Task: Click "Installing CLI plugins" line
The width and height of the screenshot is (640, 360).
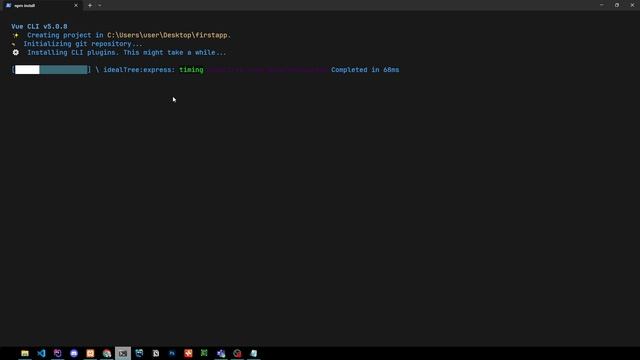Action: [127, 53]
